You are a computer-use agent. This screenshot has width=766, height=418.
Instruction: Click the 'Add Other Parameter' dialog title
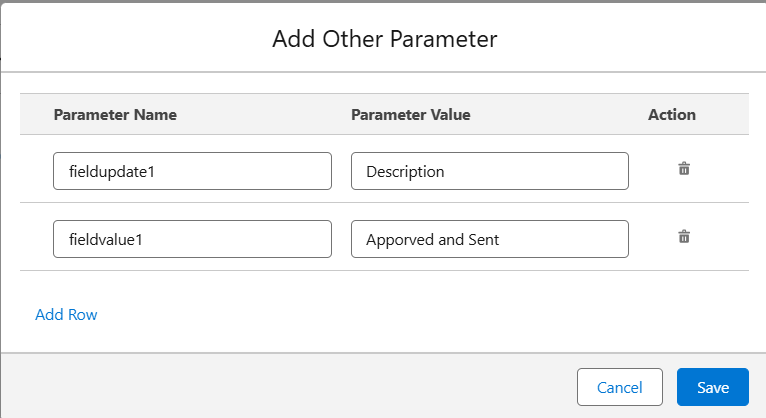point(384,39)
